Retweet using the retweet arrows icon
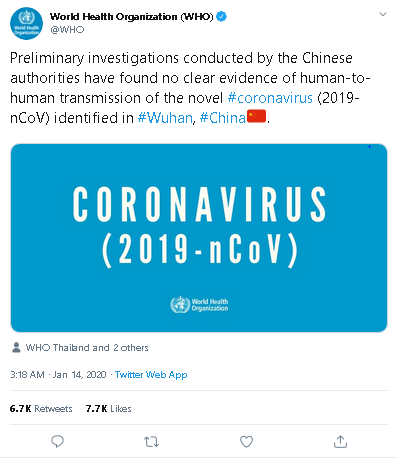398x460 pixels. [x=151, y=442]
